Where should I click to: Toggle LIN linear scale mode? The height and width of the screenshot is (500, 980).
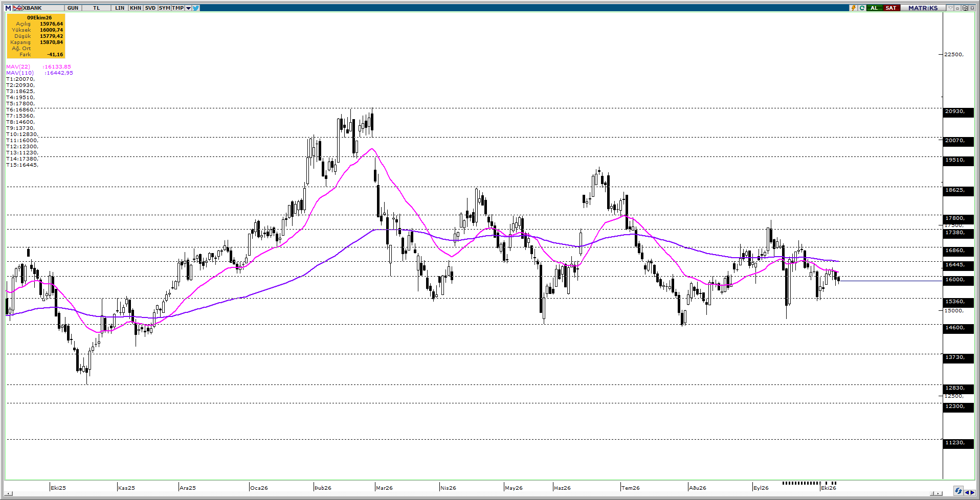pyautogui.click(x=120, y=8)
